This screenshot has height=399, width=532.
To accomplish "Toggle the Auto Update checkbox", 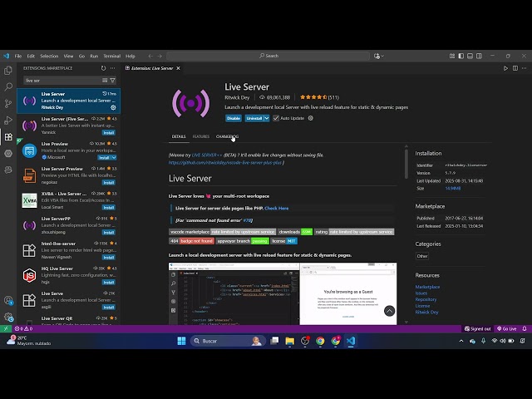I will pyautogui.click(x=276, y=118).
